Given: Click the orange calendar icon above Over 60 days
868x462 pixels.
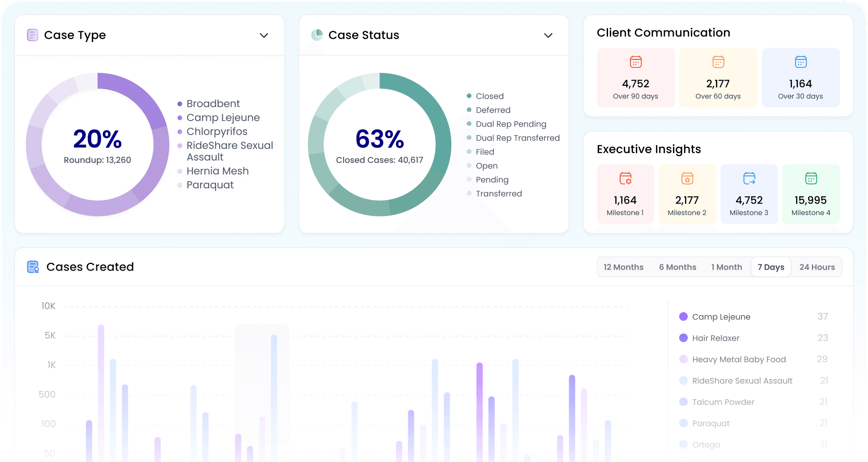Looking at the screenshot, I should pos(718,62).
